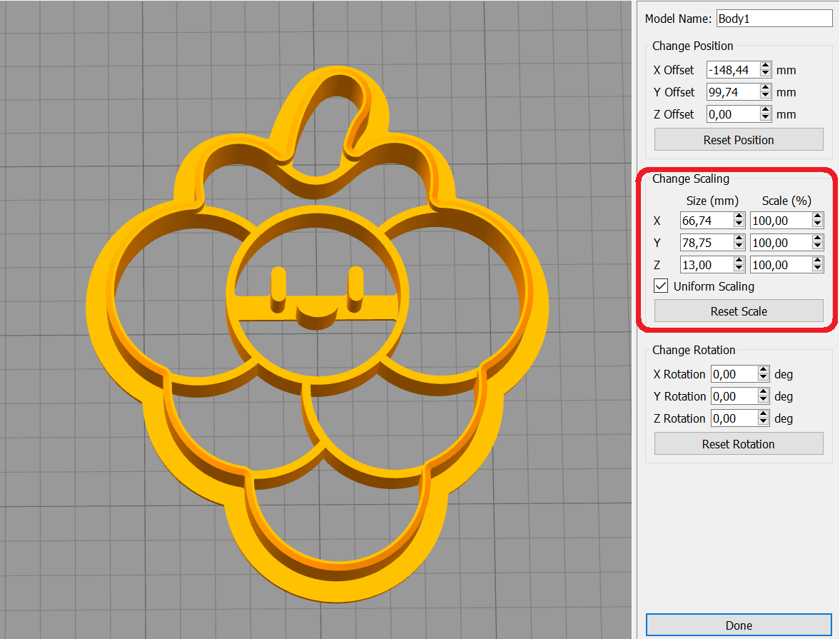Click the Y Rotation value field
Image resolution: width=840 pixels, height=639 pixels.
click(734, 396)
